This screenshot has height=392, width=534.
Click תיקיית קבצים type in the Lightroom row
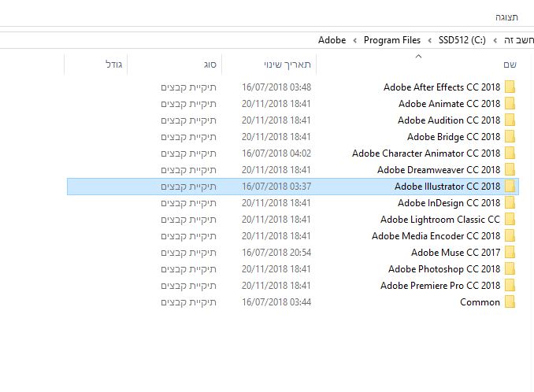pyautogui.click(x=189, y=220)
